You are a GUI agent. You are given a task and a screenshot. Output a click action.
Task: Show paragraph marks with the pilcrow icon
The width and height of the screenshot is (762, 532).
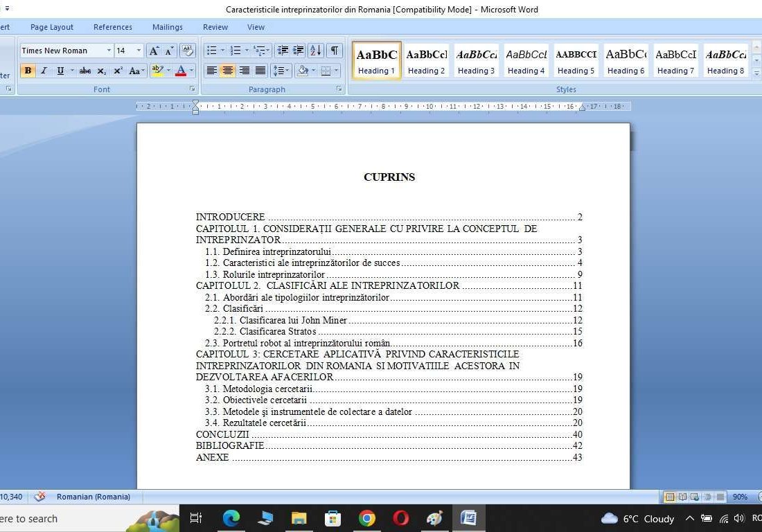[x=335, y=51]
